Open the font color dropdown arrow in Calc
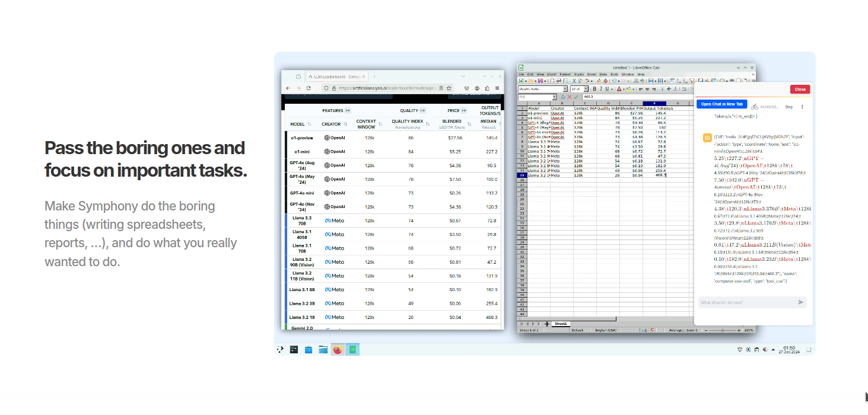Image resolution: width=868 pixels, height=415 pixels. coord(624,89)
